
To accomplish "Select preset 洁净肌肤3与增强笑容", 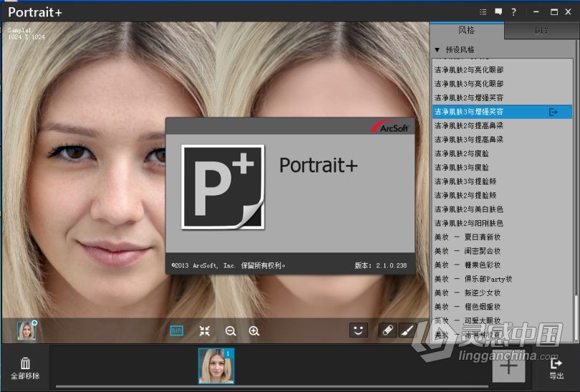I will [502, 112].
